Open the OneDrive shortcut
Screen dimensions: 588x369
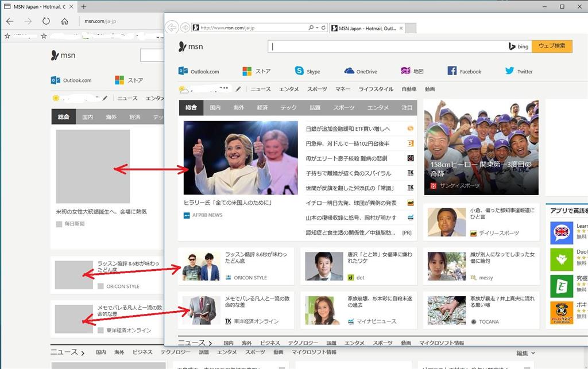click(361, 71)
